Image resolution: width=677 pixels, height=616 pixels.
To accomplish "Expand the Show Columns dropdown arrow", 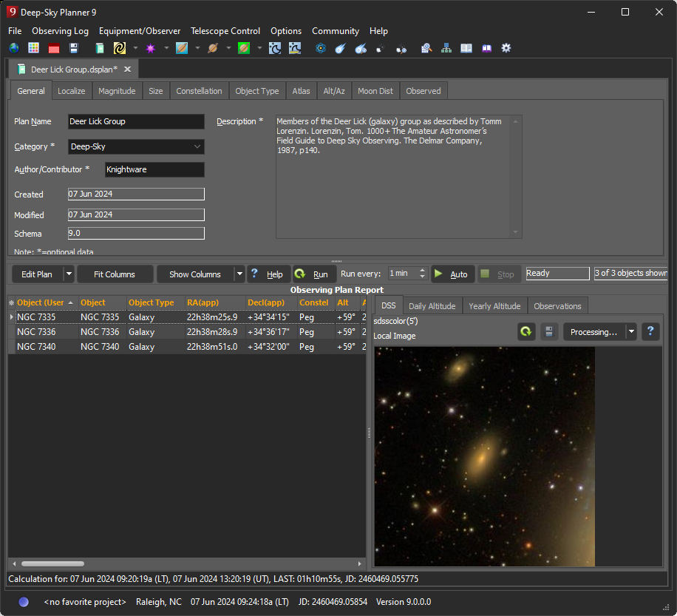I will click(239, 274).
